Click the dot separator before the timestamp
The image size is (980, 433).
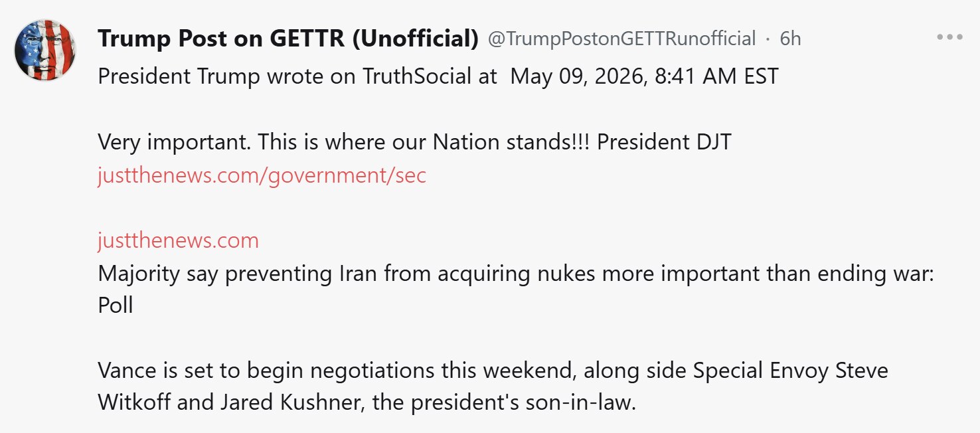coord(768,39)
